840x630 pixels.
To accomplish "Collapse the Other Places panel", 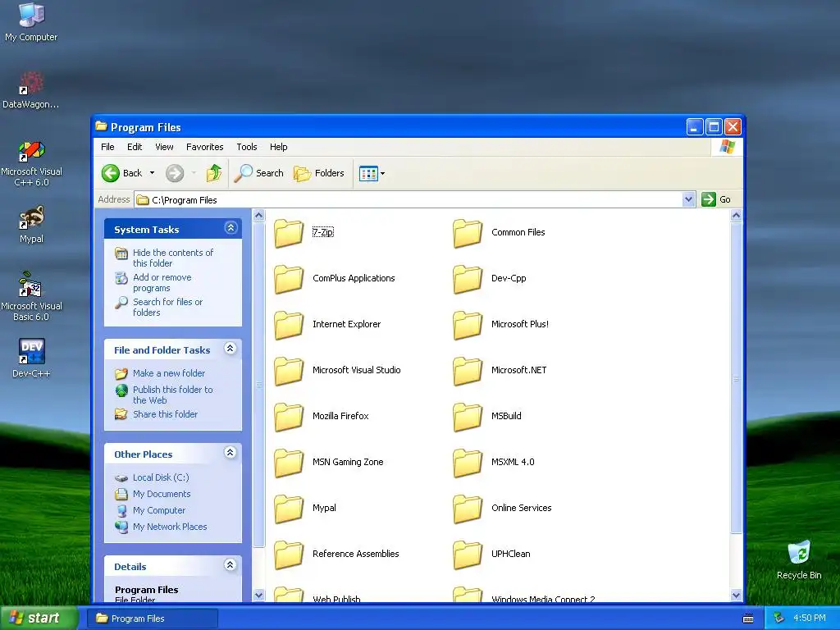I will [231, 453].
